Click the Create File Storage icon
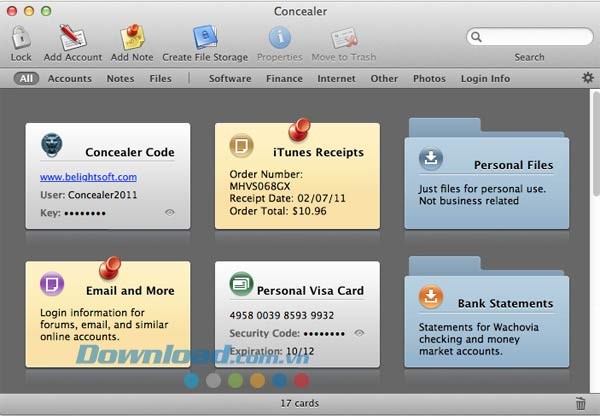Screen dimensions: 600x416 tap(205, 38)
